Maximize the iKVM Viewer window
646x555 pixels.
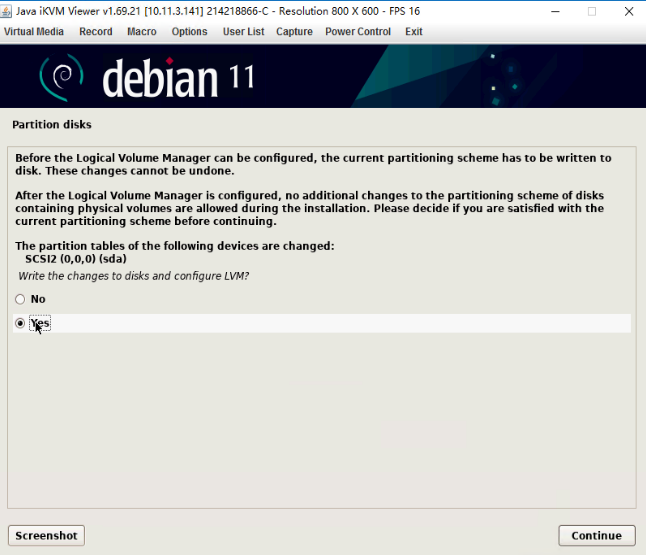coord(592,12)
